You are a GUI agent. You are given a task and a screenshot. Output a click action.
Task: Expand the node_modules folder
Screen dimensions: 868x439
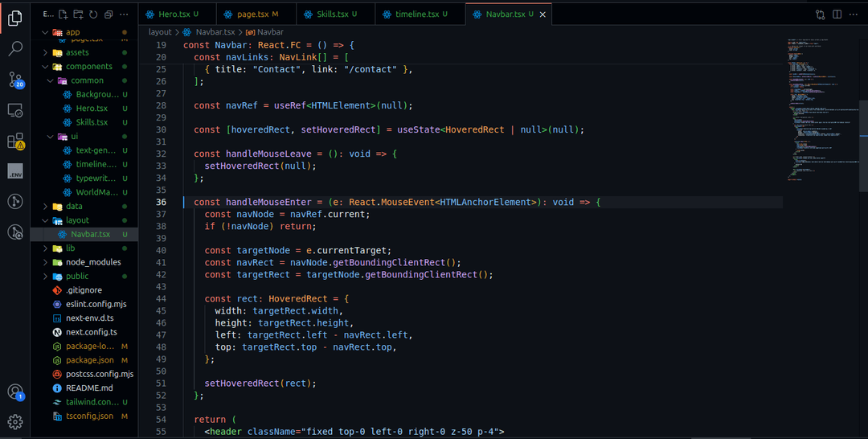(x=92, y=262)
